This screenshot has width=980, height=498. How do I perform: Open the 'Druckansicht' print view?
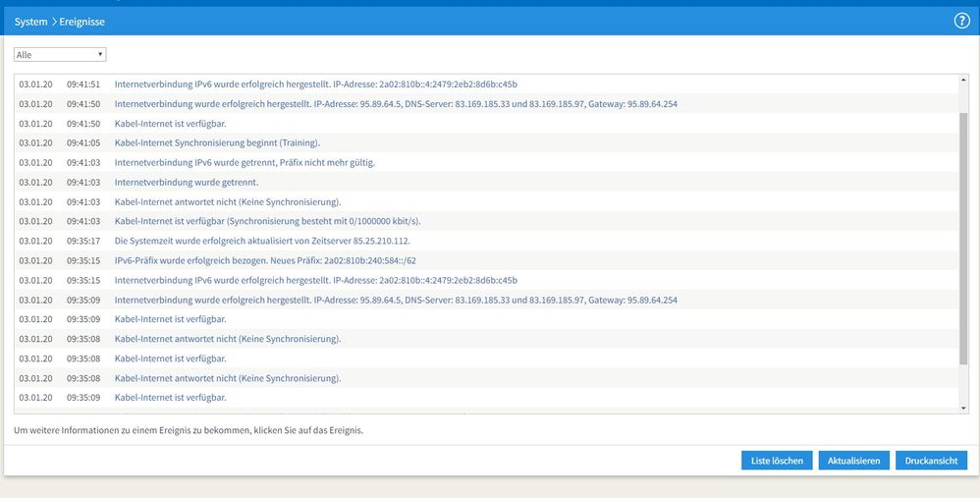point(931,461)
